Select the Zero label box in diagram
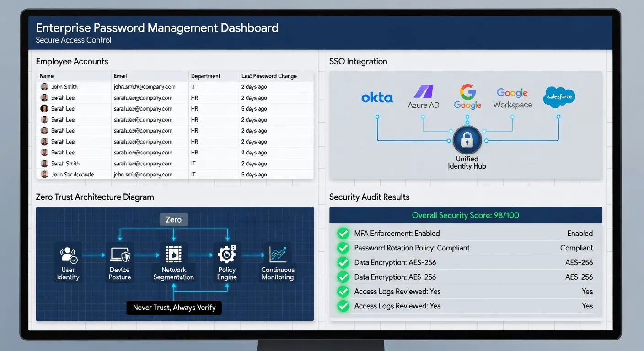The height and width of the screenshot is (351, 644). (x=174, y=220)
